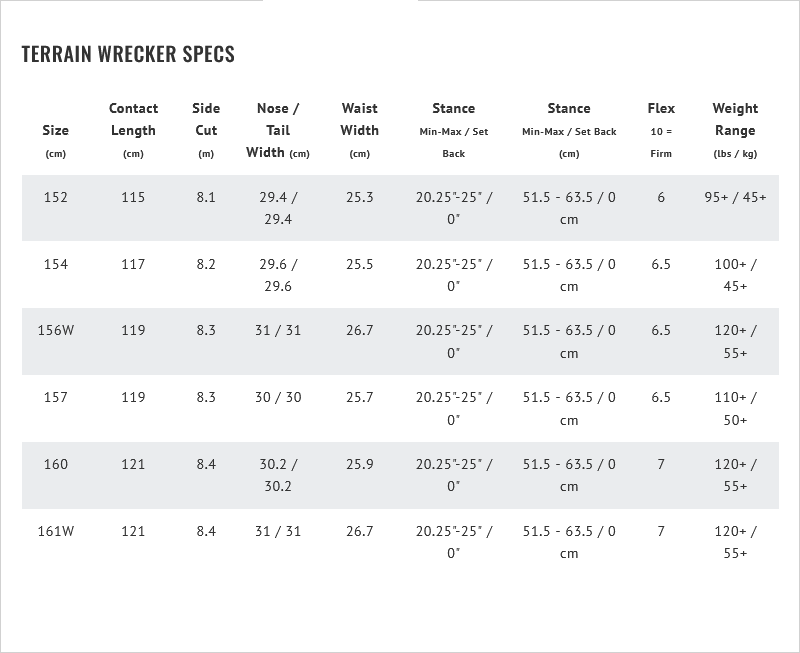Click the Waist Width column header
Image resolution: width=800 pixels, height=653 pixels.
(359, 120)
